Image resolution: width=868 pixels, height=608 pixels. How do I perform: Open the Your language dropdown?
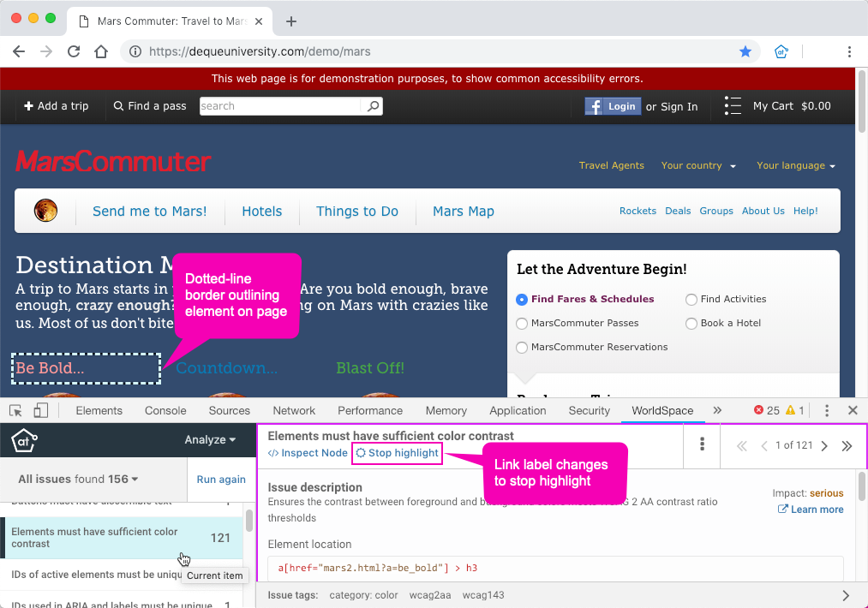[795, 165]
